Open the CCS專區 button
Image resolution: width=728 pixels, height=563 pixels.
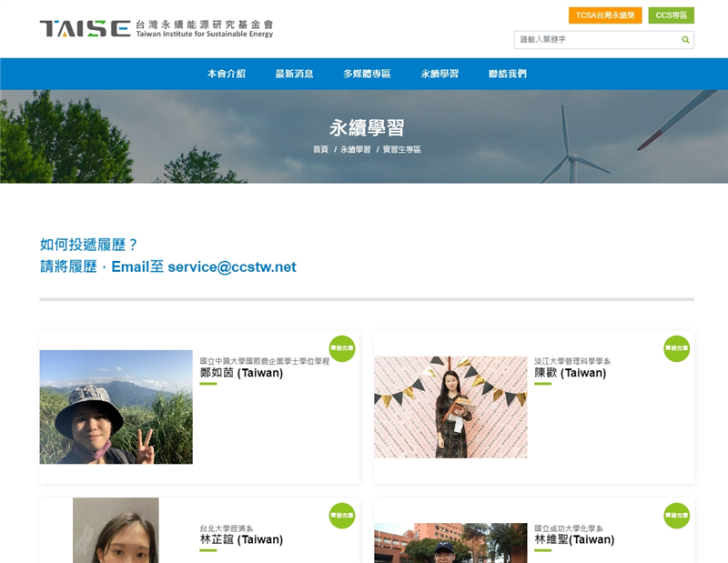[671, 15]
